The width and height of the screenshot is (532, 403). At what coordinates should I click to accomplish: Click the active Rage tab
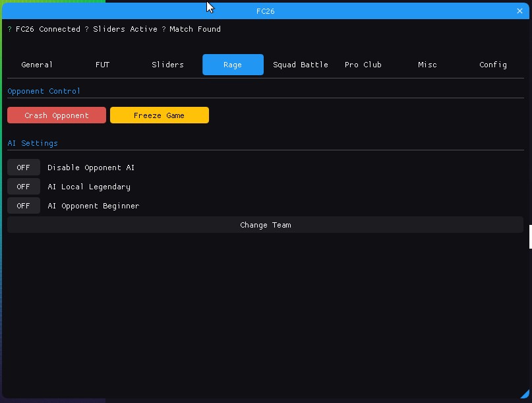(233, 65)
